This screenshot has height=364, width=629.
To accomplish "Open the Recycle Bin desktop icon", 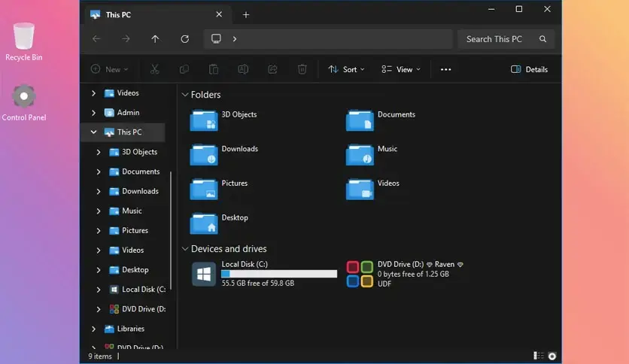I will tap(23, 41).
